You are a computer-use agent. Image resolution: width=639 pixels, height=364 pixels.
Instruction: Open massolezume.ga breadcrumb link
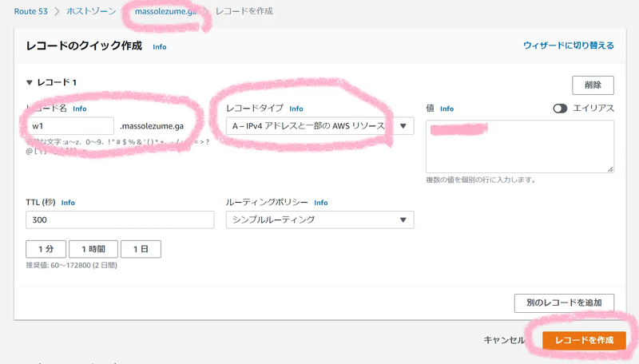(165, 11)
